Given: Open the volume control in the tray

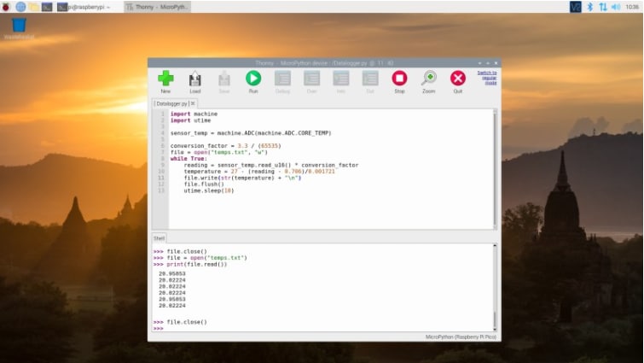Looking at the screenshot, I should tap(616, 7).
